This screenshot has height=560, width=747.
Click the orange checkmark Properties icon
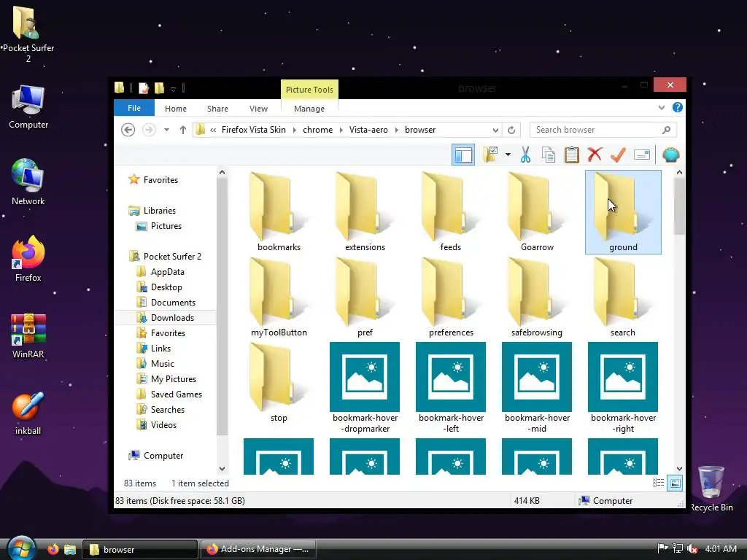pos(618,155)
